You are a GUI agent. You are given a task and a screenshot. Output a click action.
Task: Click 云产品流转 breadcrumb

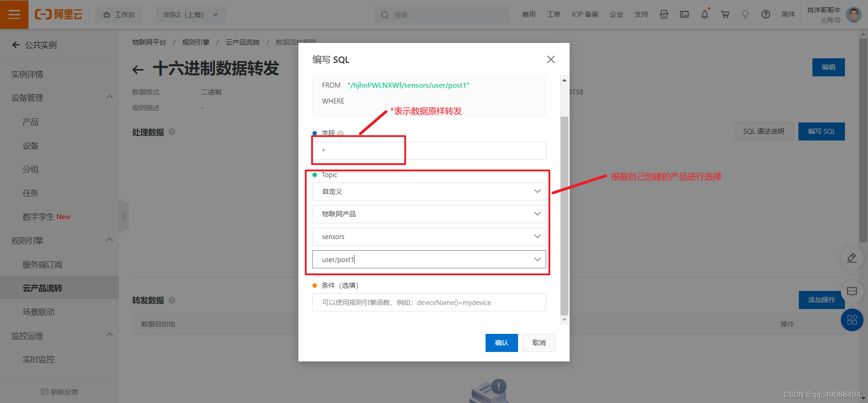pos(242,42)
